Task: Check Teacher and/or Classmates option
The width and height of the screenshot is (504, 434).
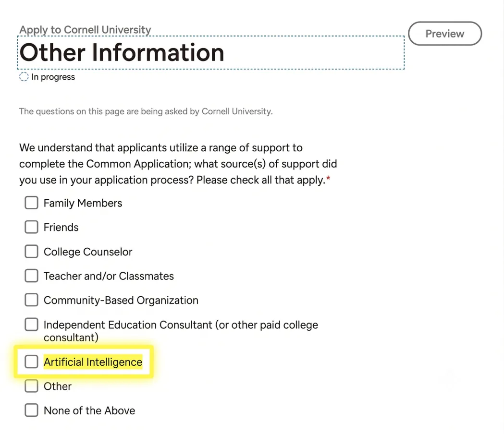Action: click(32, 276)
